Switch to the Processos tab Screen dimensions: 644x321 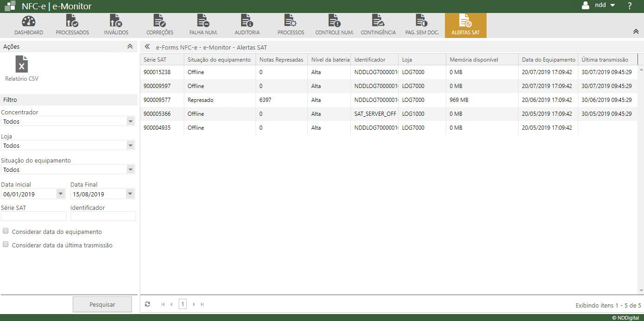291,25
